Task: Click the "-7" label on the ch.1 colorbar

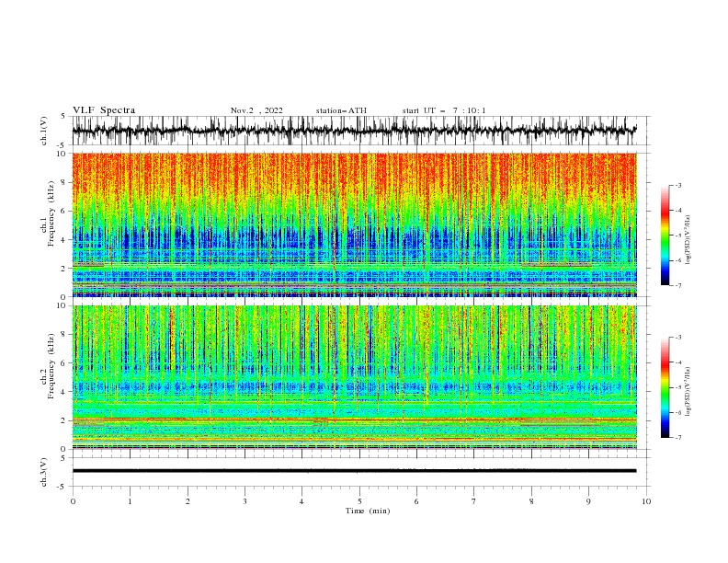Action: coord(678,285)
